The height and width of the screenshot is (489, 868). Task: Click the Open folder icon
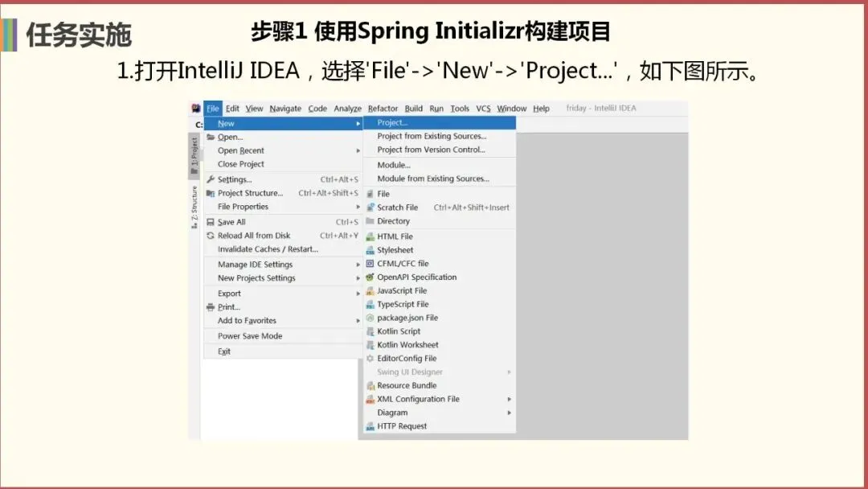click(211, 137)
